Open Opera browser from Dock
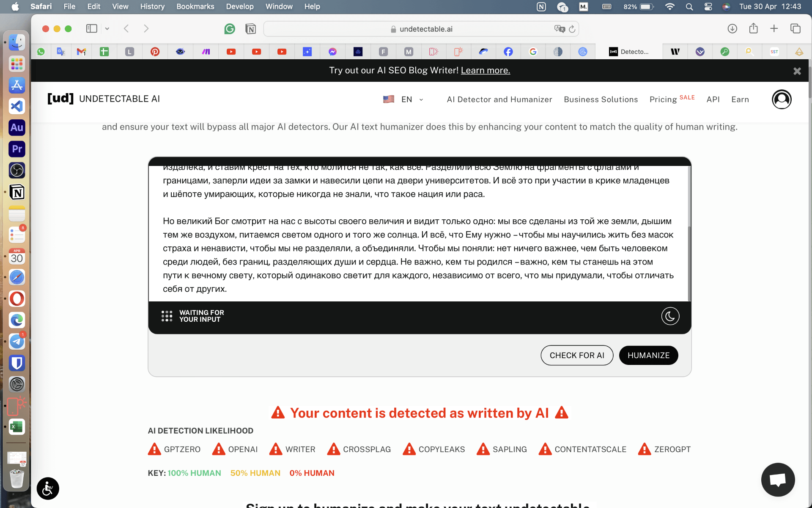This screenshot has width=812, height=508. click(x=17, y=298)
